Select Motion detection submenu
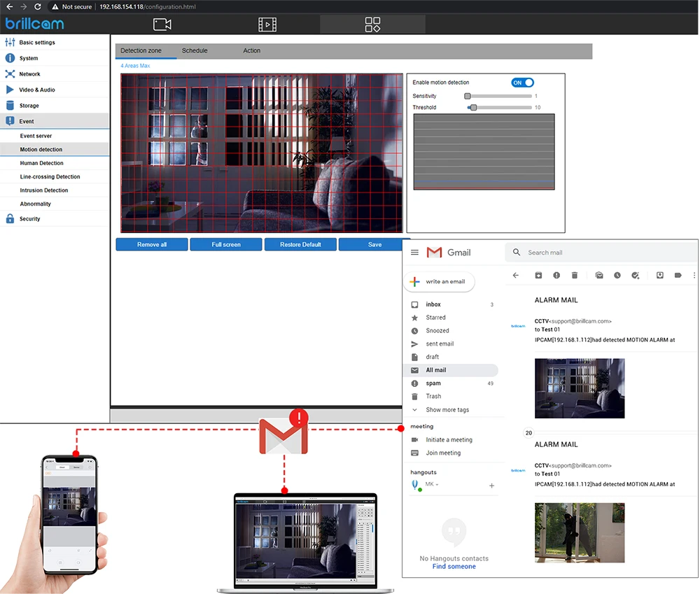 [x=55, y=150]
